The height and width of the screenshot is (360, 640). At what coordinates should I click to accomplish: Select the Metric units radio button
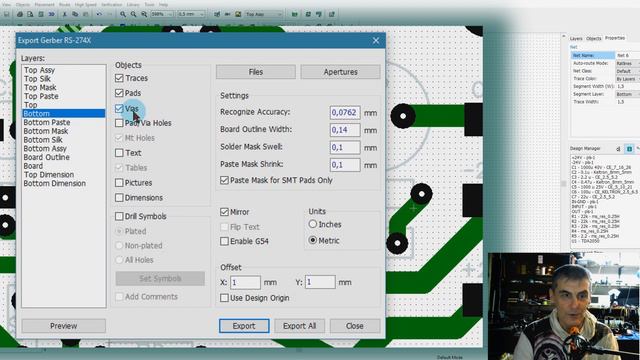click(313, 240)
